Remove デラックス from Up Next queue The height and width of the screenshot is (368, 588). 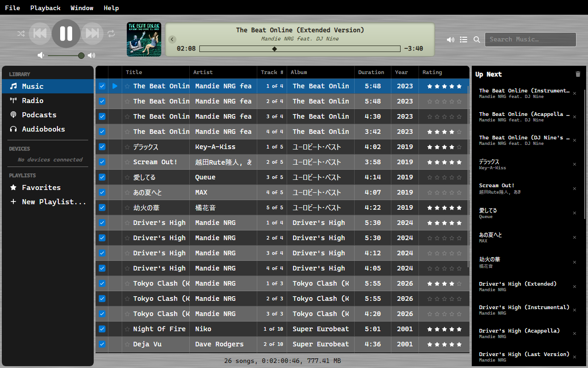[x=574, y=164]
